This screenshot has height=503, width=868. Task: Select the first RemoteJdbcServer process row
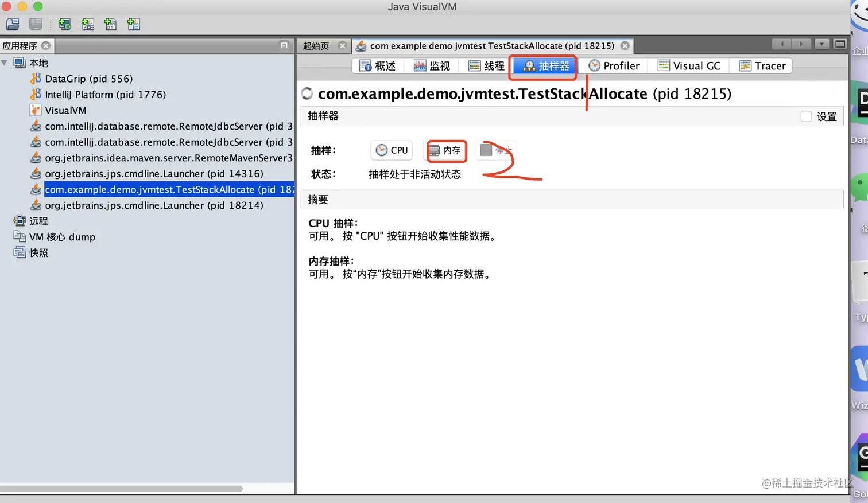coord(169,126)
